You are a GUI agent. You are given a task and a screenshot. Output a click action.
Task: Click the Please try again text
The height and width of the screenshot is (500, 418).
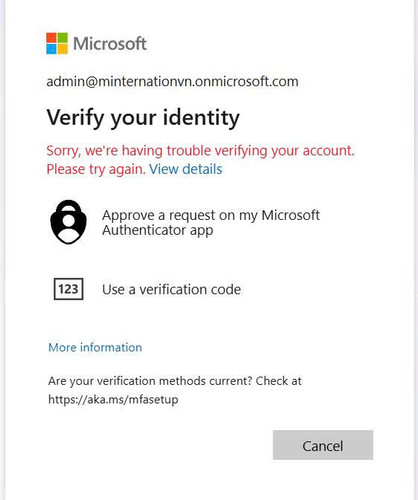point(96,169)
